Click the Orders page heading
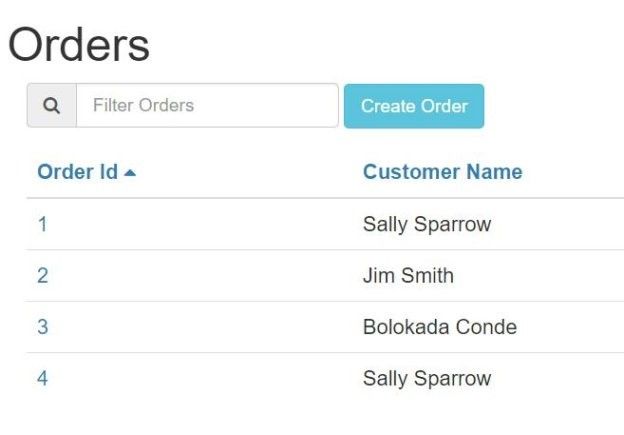 click(79, 45)
